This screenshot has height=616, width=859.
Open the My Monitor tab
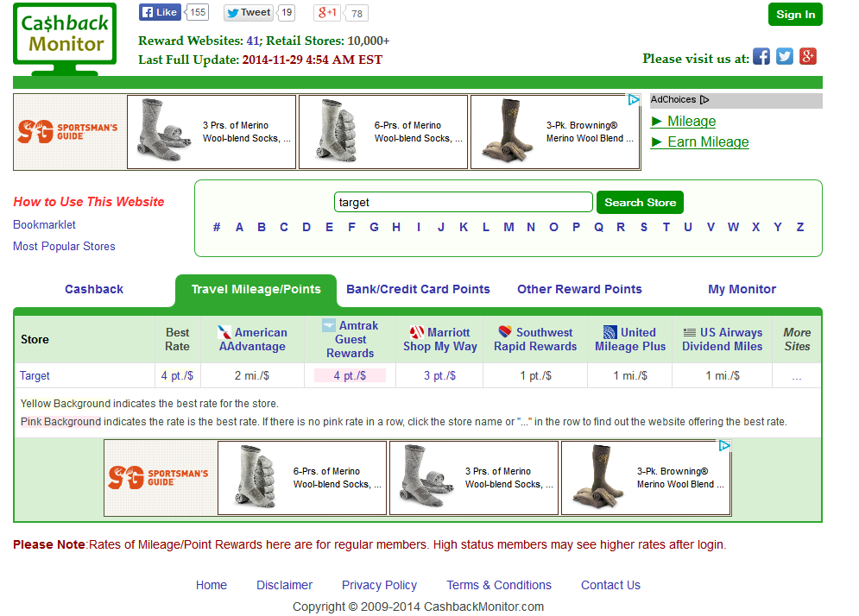click(x=742, y=289)
